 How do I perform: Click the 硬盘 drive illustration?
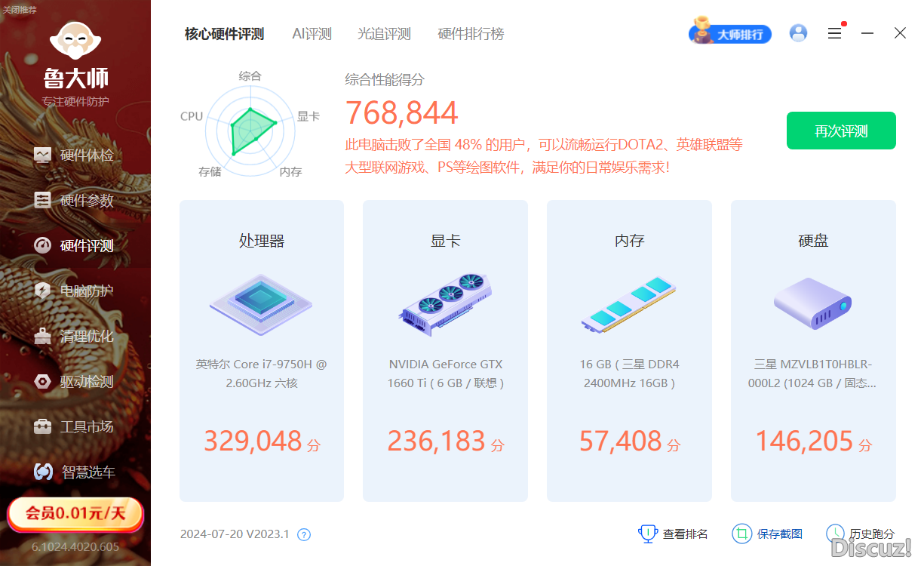click(x=813, y=303)
